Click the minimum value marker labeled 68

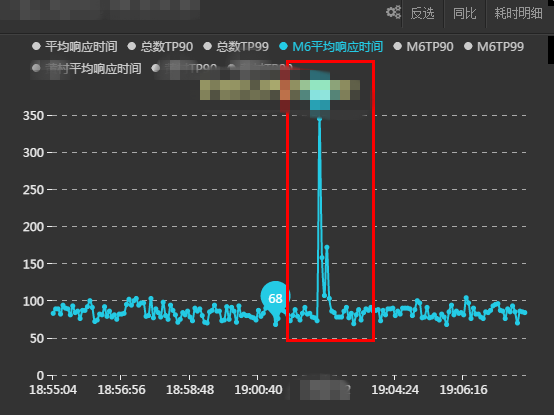point(275,298)
